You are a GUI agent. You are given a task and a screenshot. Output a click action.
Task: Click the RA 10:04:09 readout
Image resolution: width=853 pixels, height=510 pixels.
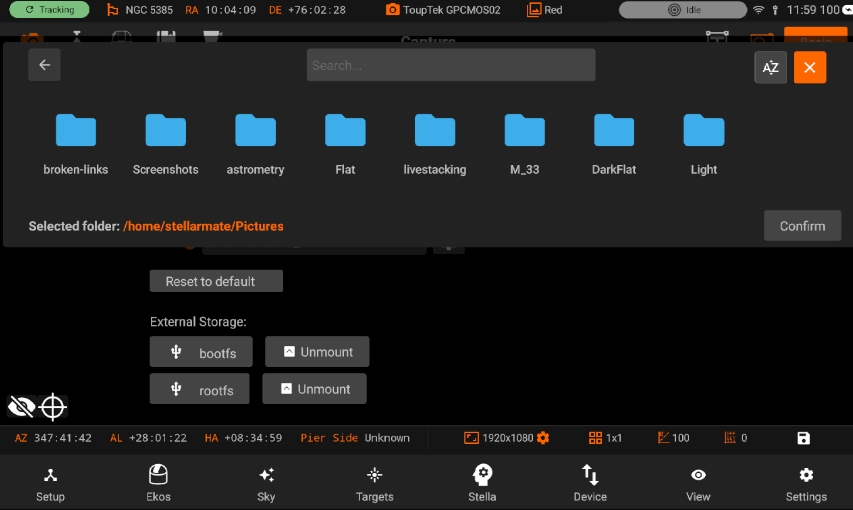pos(220,10)
